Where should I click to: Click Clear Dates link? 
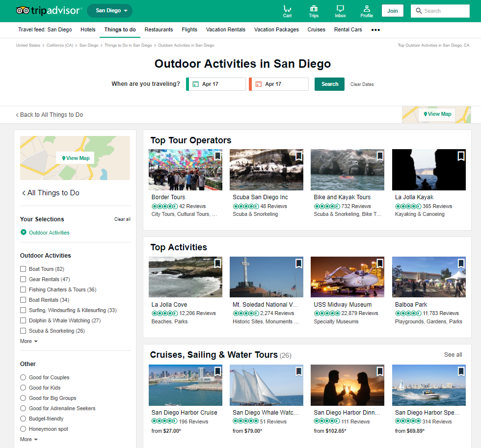(362, 84)
